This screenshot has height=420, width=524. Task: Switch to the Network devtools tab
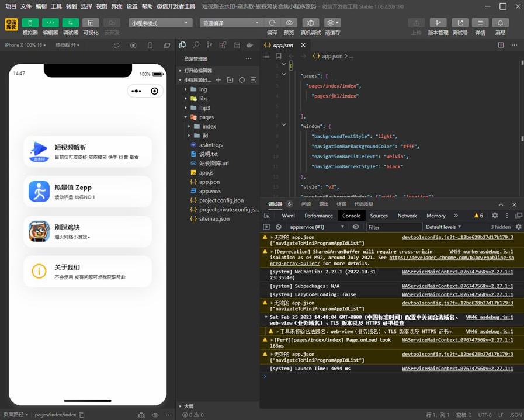point(407,216)
